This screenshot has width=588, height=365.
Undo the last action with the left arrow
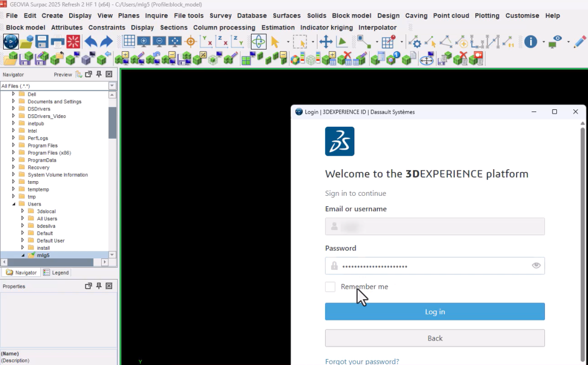tap(91, 41)
